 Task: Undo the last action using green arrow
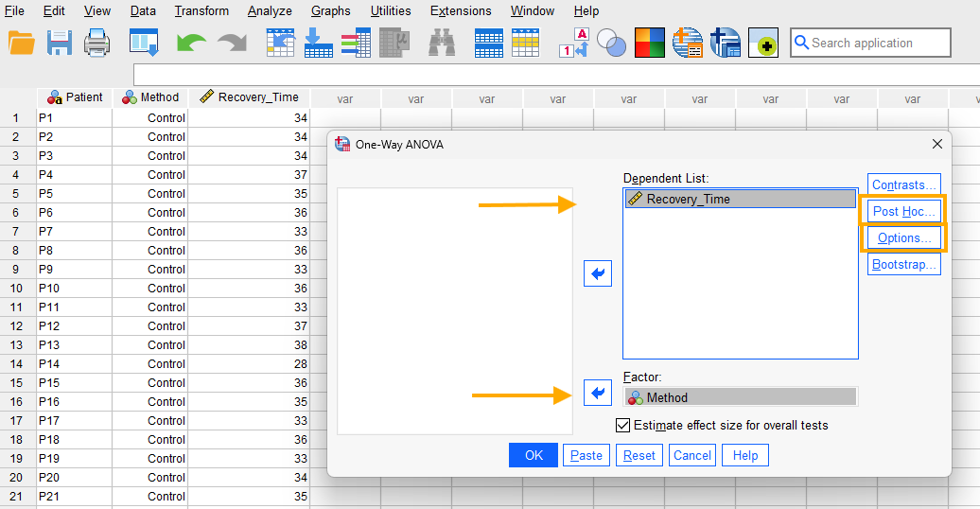[191, 43]
